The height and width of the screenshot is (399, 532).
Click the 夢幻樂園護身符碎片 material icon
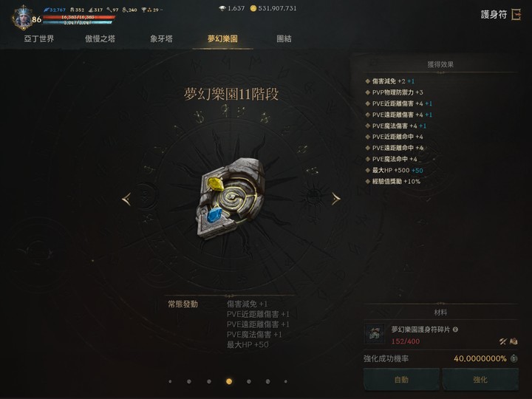click(375, 334)
